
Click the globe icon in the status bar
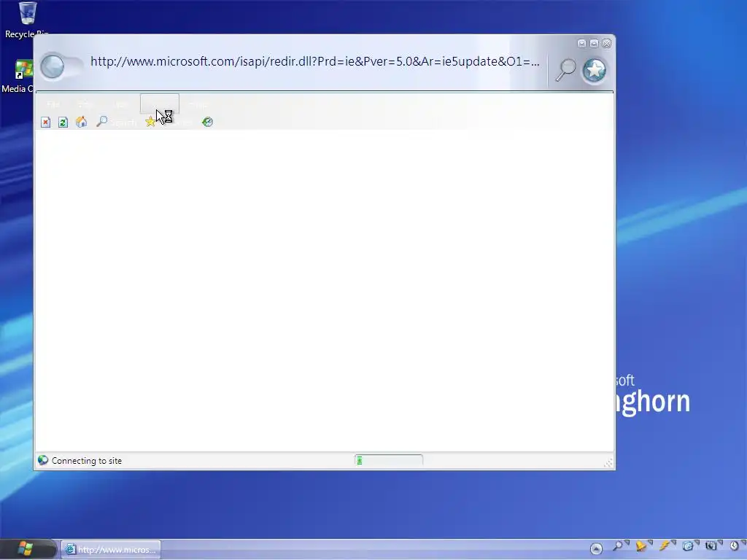click(43, 460)
